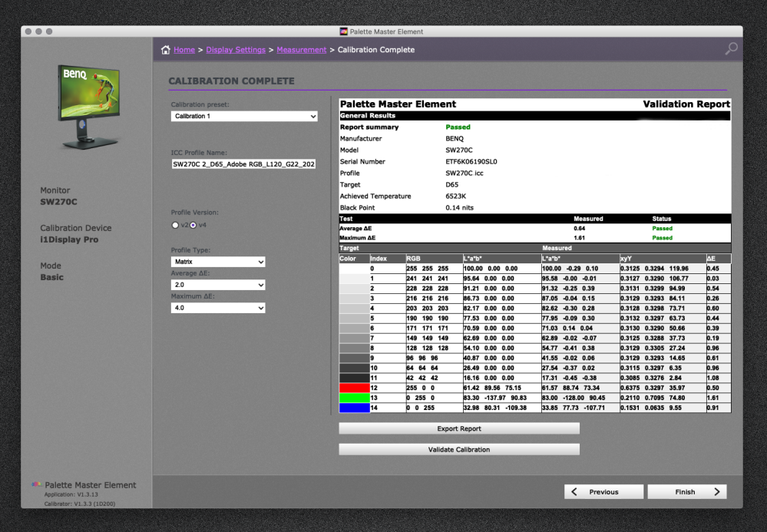Click the Home house icon in breadcrumb
Screen dimensions: 767x532
pos(166,50)
